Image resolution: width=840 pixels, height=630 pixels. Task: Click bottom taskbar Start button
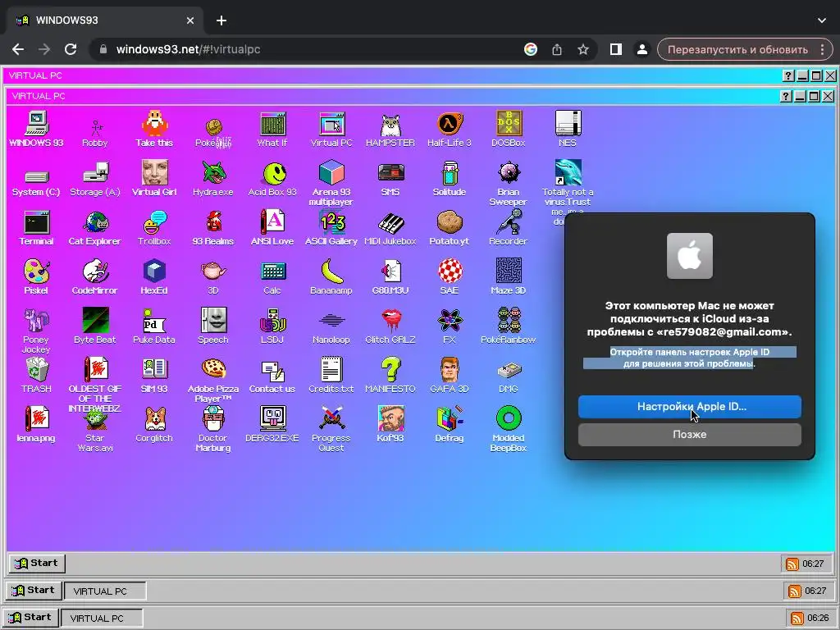click(30, 617)
